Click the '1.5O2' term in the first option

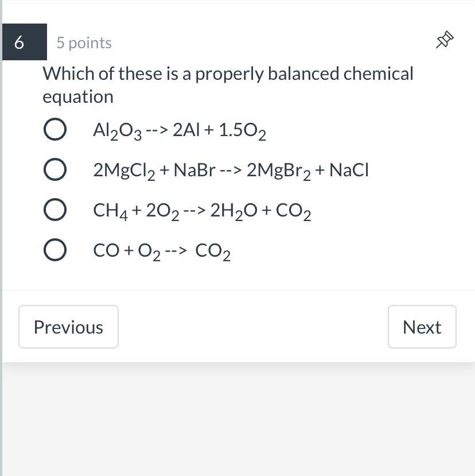(x=242, y=131)
